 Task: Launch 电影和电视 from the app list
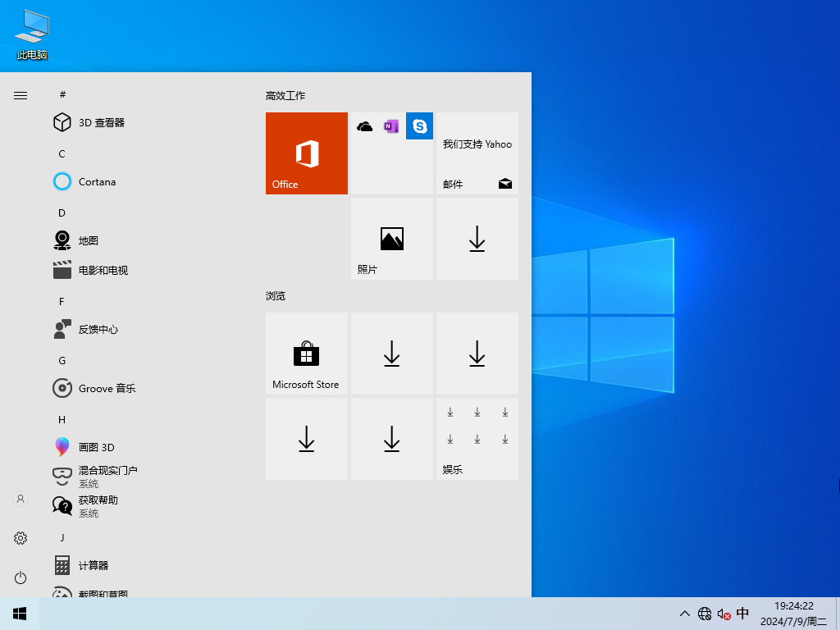(x=100, y=270)
